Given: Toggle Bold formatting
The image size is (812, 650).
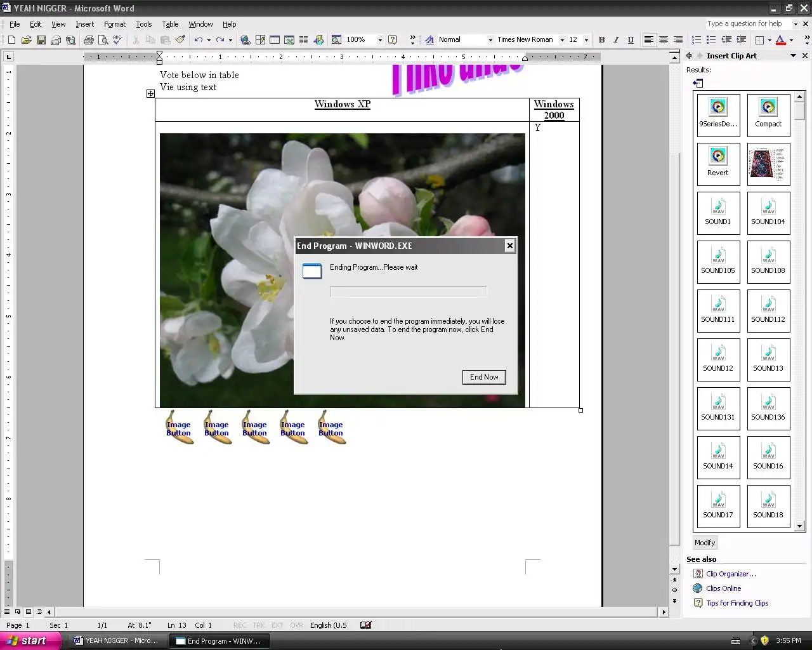Looking at the screenshot, I should pos(601,40).
